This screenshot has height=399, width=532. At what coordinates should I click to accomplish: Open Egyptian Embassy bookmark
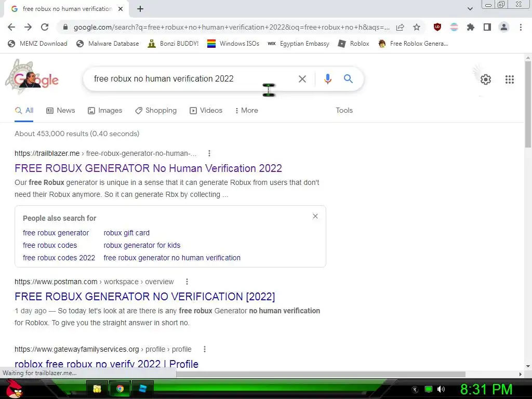tap(299, 44)
